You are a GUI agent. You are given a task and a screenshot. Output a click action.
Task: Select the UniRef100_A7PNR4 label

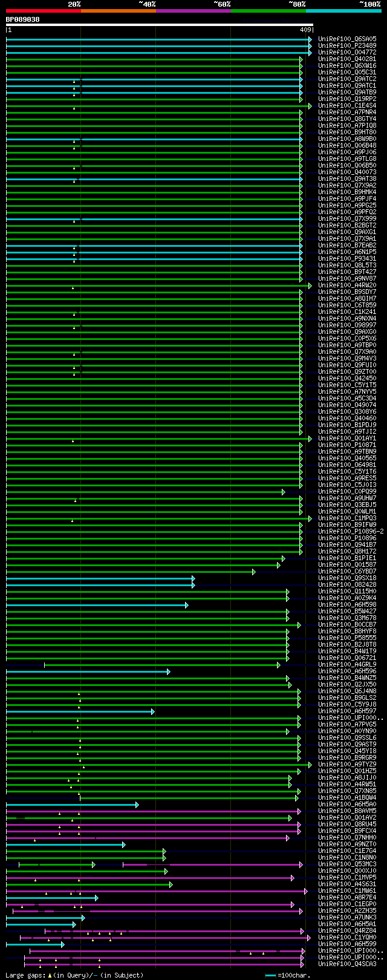pos(347,113)
